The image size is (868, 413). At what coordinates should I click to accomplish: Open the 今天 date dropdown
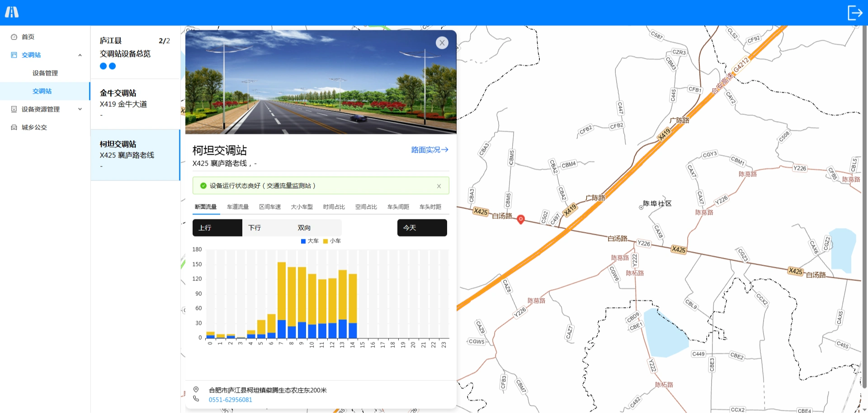click(422, 228)
